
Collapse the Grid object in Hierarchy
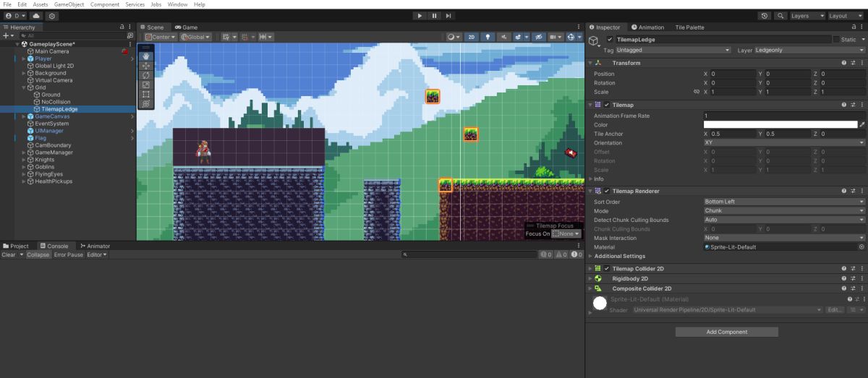pos(24,87)
